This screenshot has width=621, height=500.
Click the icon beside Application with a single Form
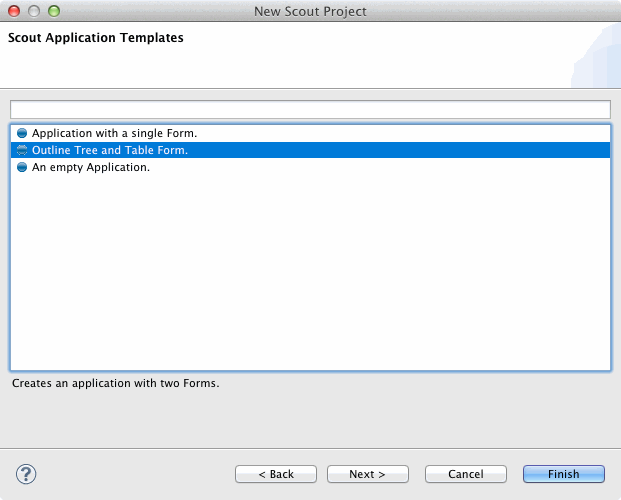[22, 133]
